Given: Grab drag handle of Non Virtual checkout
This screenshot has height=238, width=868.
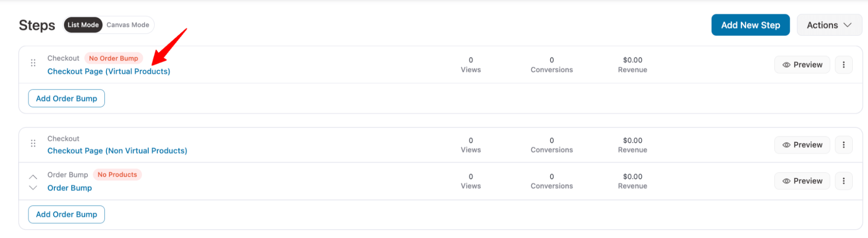Looking at the screenshot, I should pyautogui.click(x=33, y=143).
